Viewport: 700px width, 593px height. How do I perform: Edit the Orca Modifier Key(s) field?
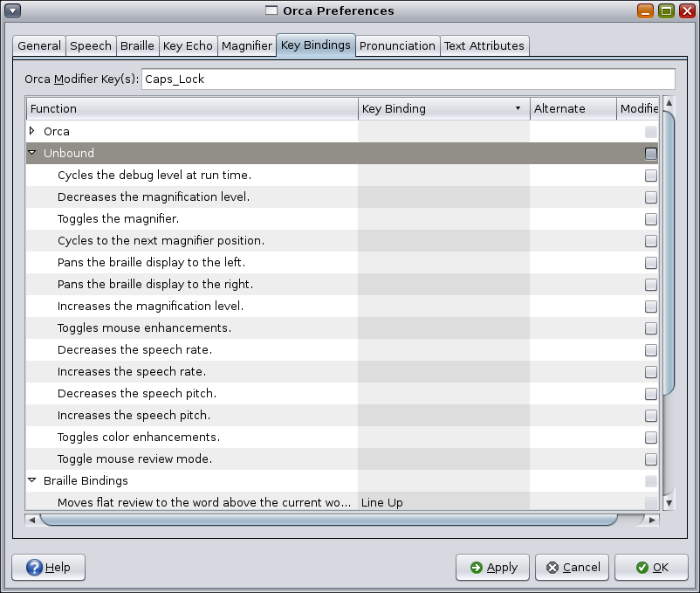click(408, 79)
